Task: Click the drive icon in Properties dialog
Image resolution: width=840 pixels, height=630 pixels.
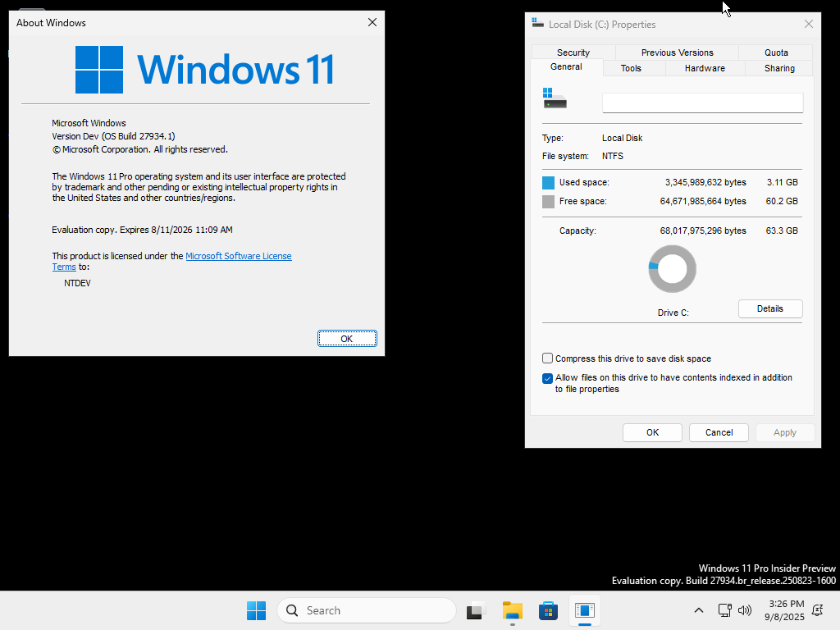Action: [555, 98]
